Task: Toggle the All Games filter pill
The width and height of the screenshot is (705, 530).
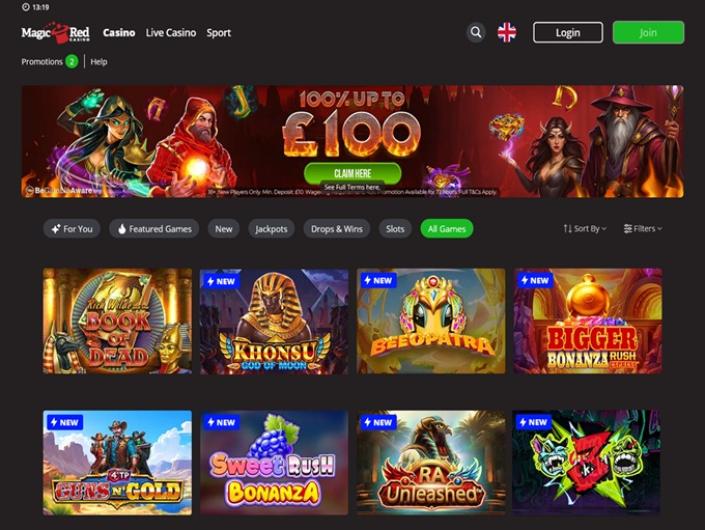Action: click(x=446, y=229)
